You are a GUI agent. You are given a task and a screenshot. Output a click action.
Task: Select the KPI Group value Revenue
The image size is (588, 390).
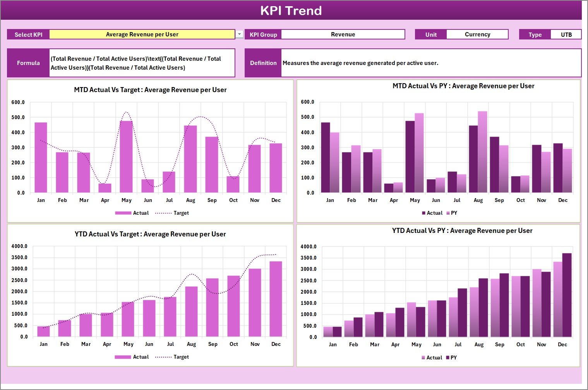(343, 34)
